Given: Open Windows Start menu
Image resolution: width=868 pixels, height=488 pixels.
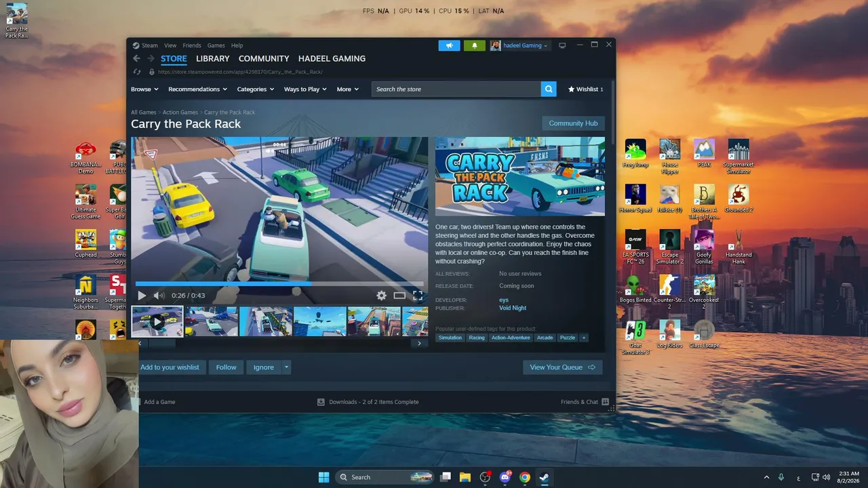Looking at the screenshot, I should click(x=323, y=477).
